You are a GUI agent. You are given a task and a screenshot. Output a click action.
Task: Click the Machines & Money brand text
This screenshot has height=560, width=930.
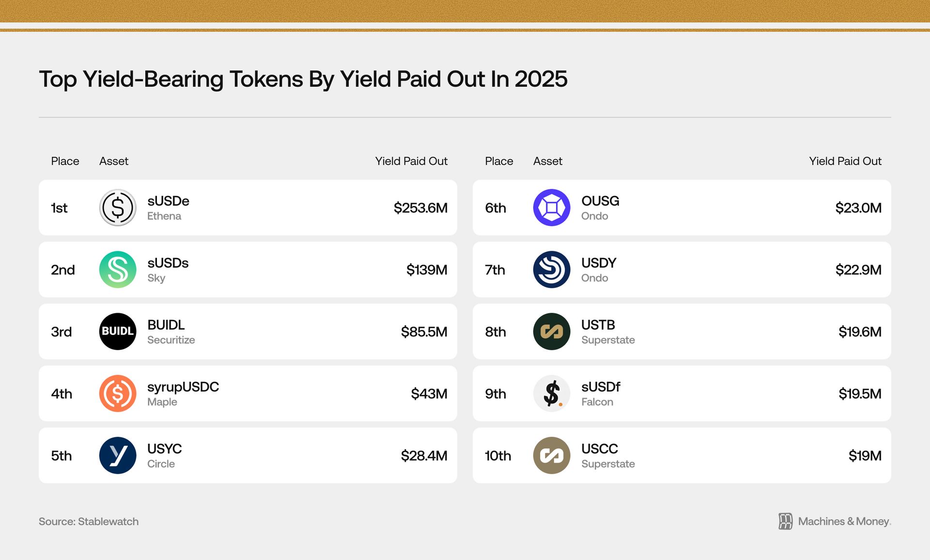[x=844, y=521]
